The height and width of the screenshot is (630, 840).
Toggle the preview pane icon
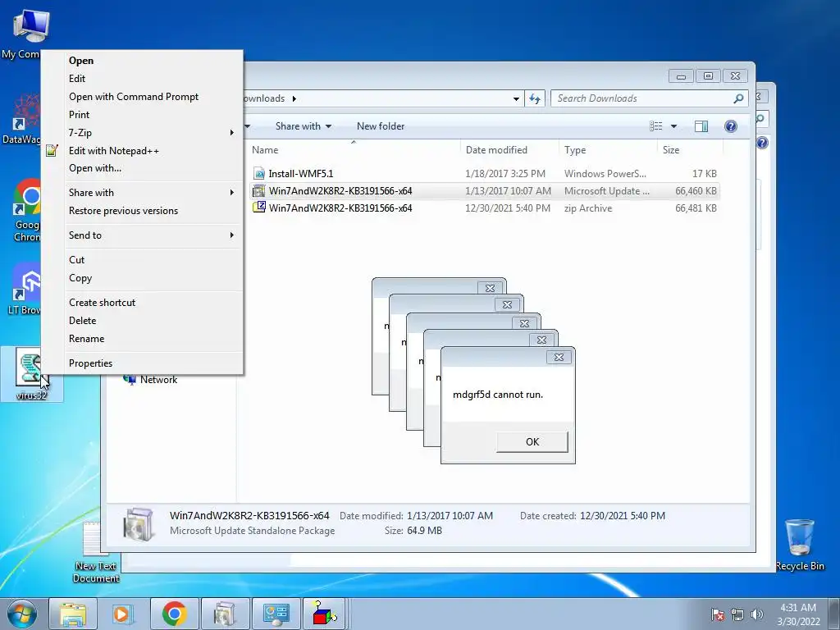pos(701,126)
